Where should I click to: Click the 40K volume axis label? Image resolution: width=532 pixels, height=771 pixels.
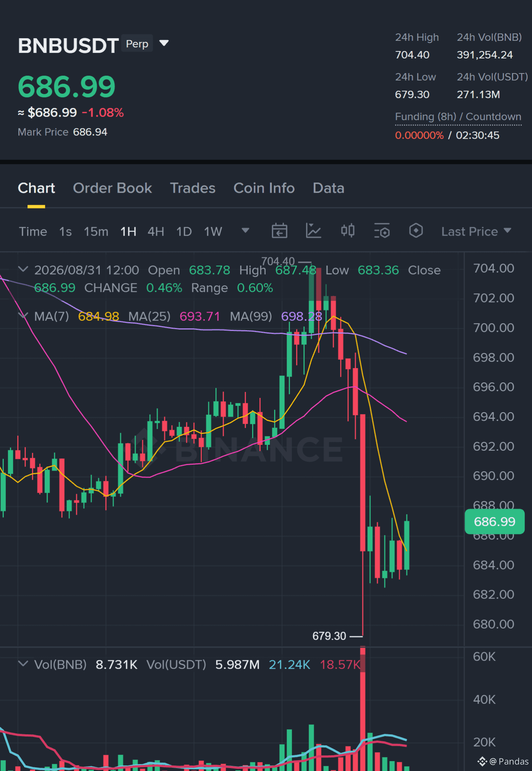[x=484, y=699]
